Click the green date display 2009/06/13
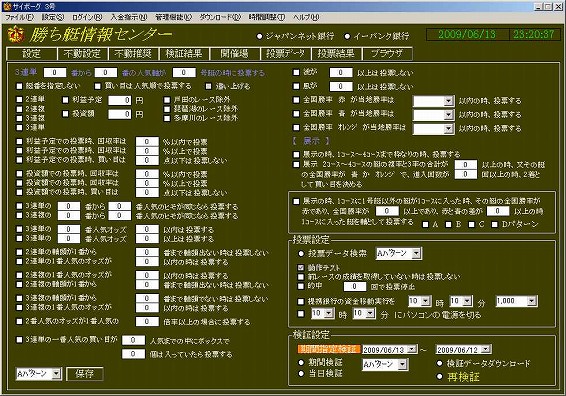 467,35
